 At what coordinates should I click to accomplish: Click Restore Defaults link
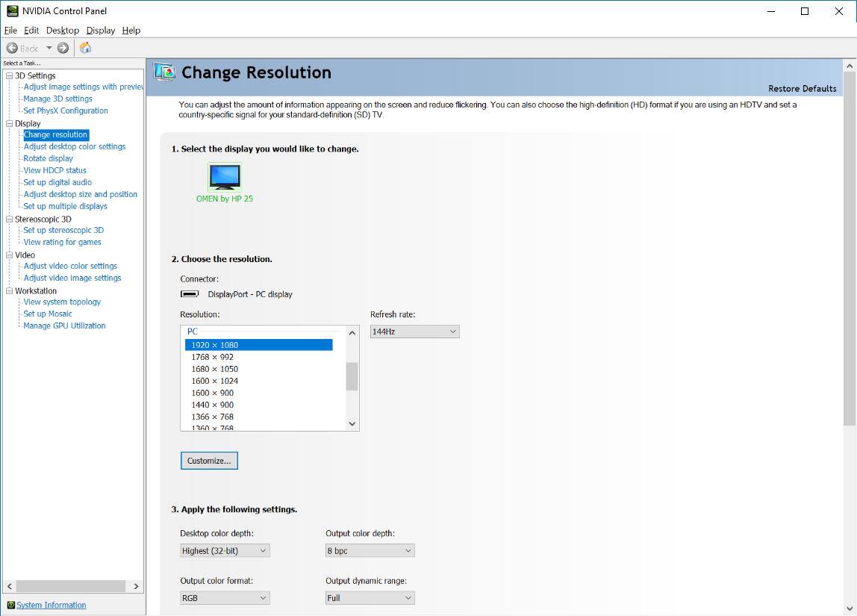[802, 88]
